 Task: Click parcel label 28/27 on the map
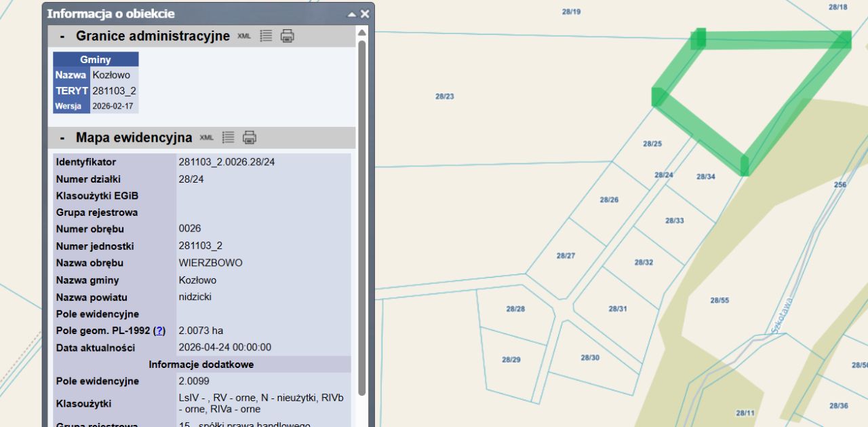[x=566, y=256]
